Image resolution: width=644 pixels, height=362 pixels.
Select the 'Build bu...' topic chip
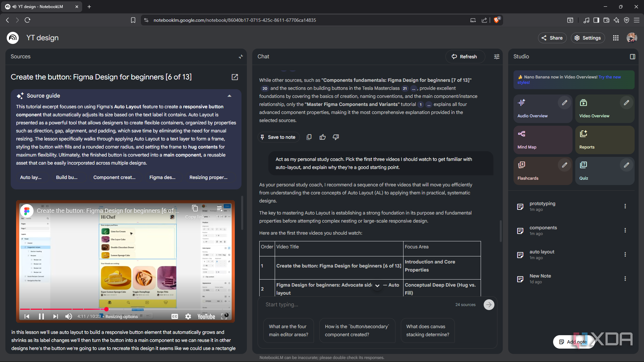click(x=67, y=177)
